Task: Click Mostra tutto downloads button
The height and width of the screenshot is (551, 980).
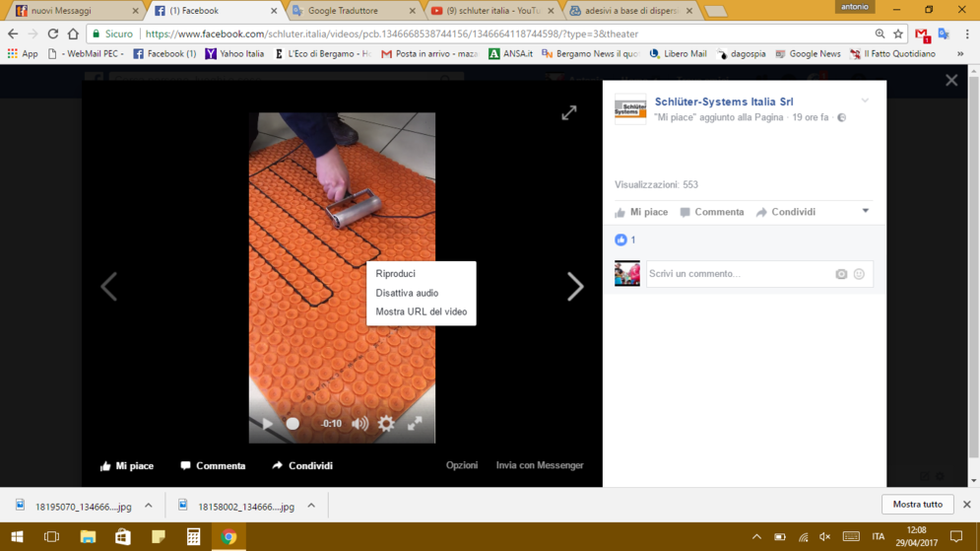Action: point(918,504)
